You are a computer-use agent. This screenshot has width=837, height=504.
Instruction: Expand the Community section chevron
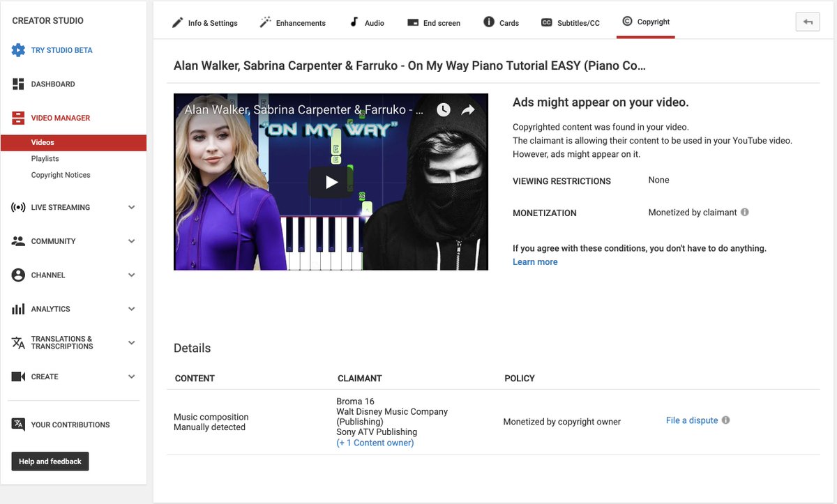[x=132, y=241]
